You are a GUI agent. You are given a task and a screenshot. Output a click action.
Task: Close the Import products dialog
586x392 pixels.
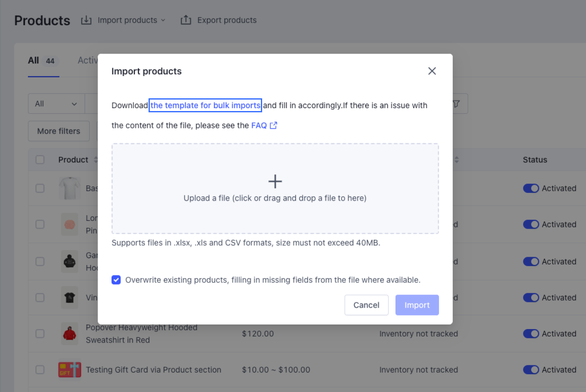click(x=432, y=71)
